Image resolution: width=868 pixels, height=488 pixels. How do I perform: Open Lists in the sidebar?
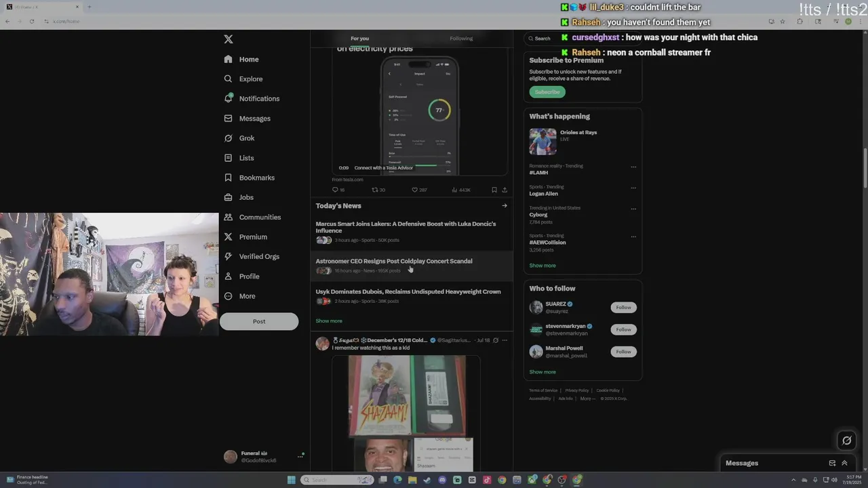[x=239, y=158]
